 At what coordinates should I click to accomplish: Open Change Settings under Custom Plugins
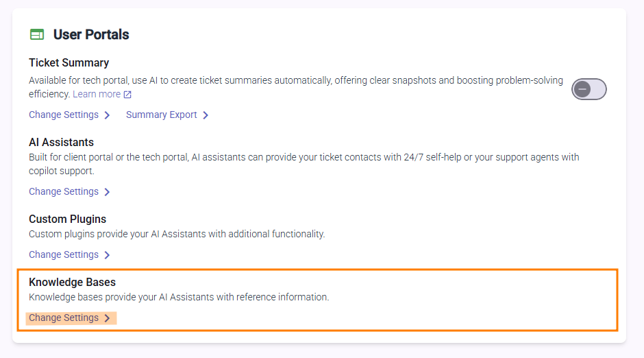pyautogui.click(x=64, y=255)
